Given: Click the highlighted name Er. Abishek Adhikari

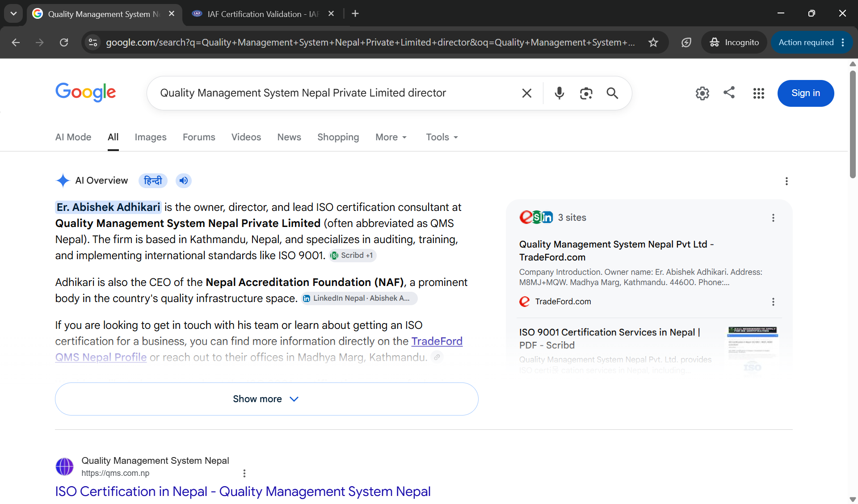Looking at the screenshot, I should (108, 207).
